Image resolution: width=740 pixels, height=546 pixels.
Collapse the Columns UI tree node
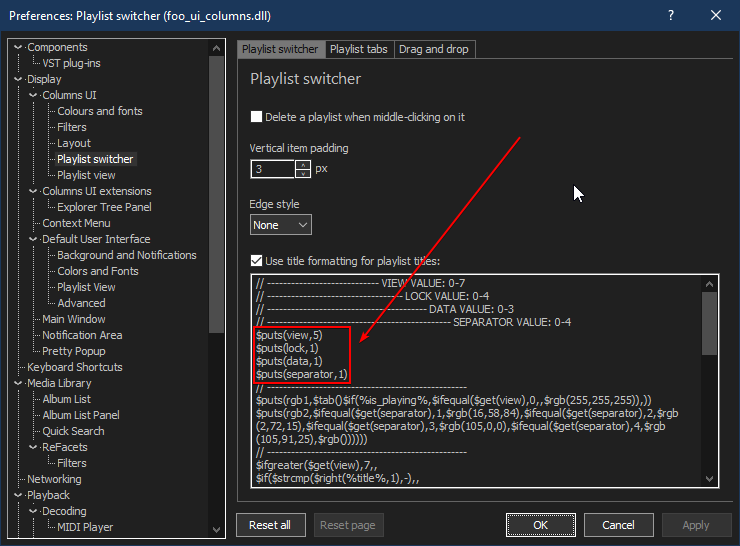tap(34, 95)
